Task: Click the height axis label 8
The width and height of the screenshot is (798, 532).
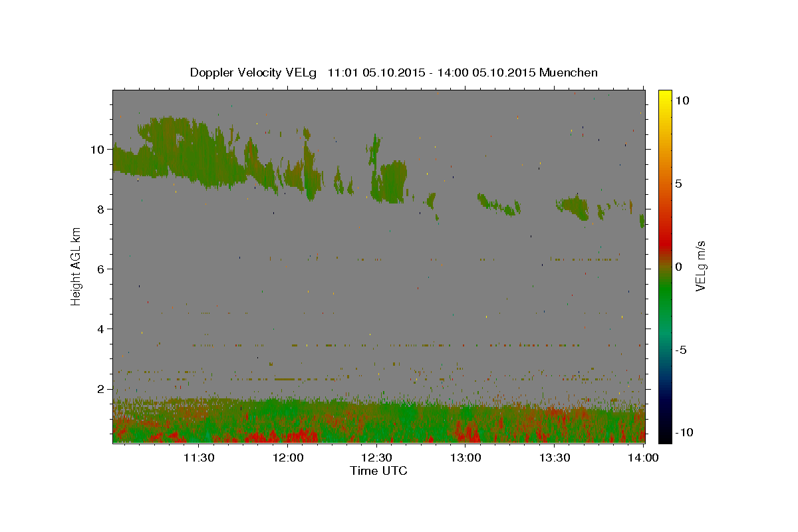Action: pos(100,209)
